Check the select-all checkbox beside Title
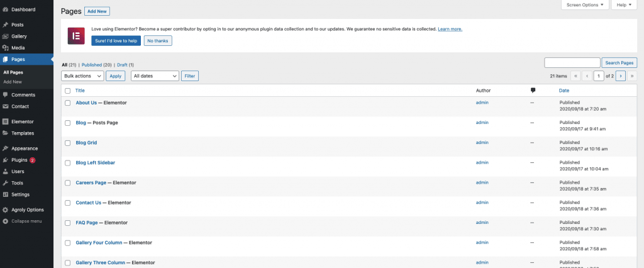 (67, 91)
